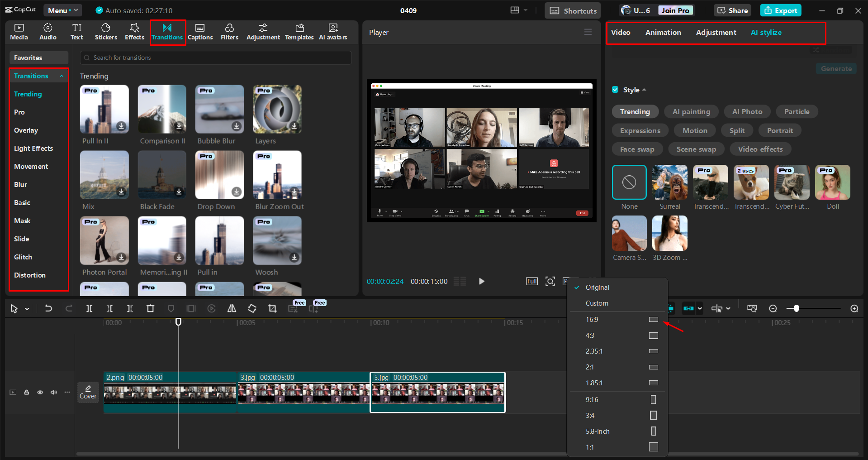Select the Surreal style thumbnail
868x460 pixels.
(669, 182)
